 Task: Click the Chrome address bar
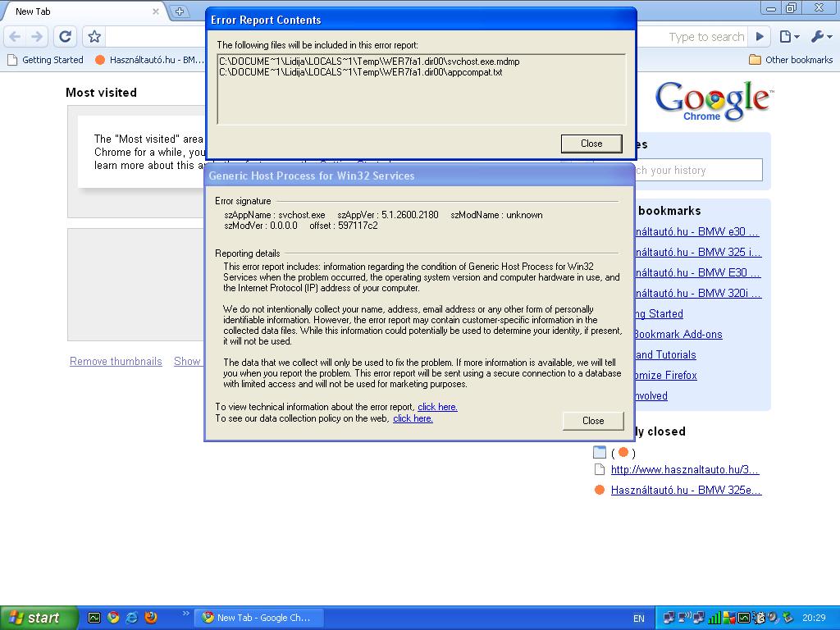pos(155,36)
